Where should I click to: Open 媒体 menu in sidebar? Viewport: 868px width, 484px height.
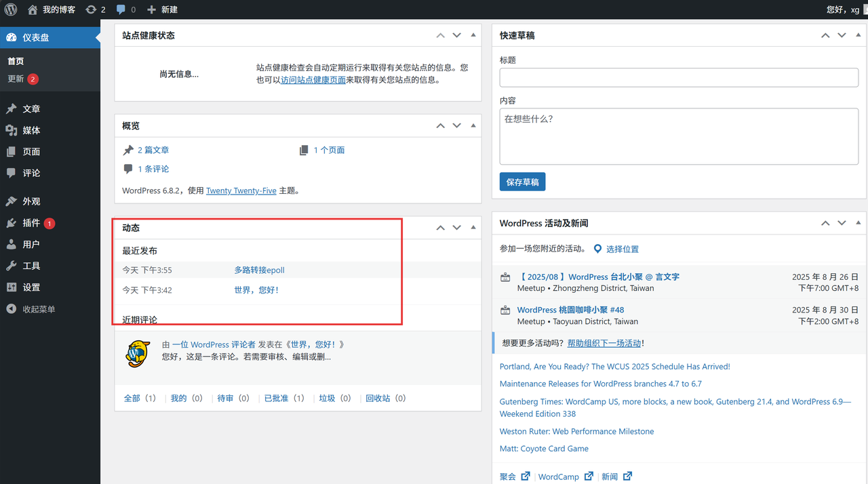[x=50, y=130]
